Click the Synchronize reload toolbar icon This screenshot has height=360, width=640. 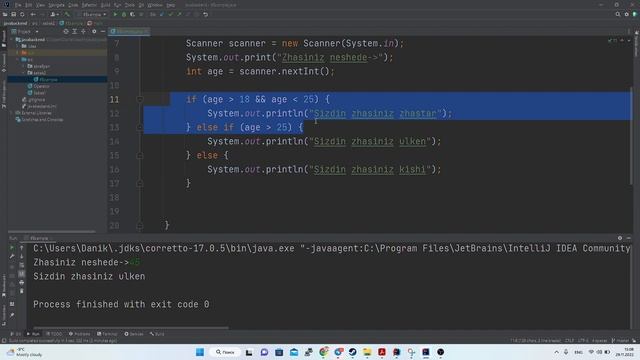coord(22,14)
